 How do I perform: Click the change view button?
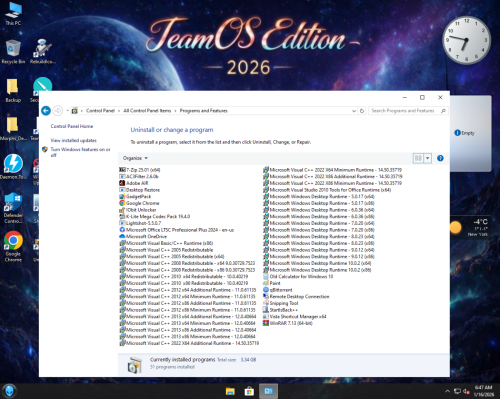pyautogui.click(x=418, y=158)
